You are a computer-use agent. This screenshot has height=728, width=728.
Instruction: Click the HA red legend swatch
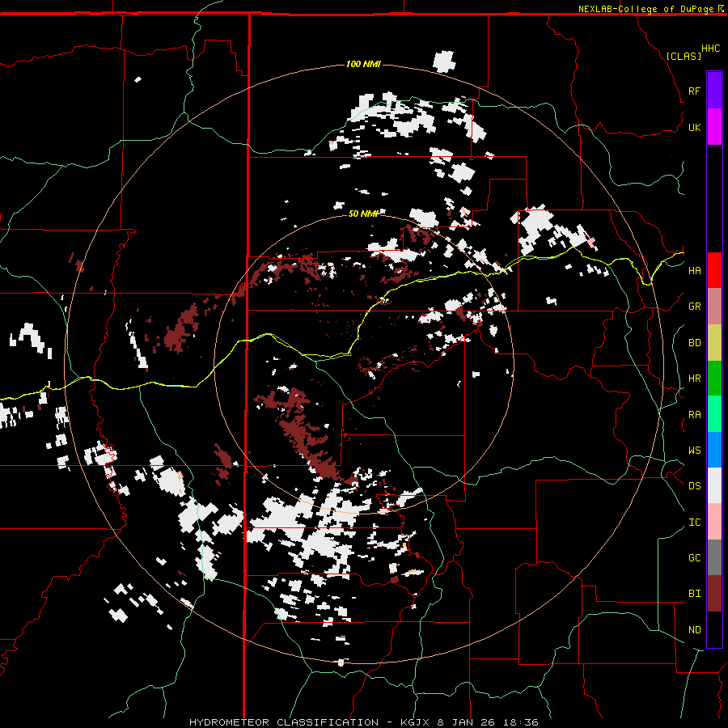714,270
